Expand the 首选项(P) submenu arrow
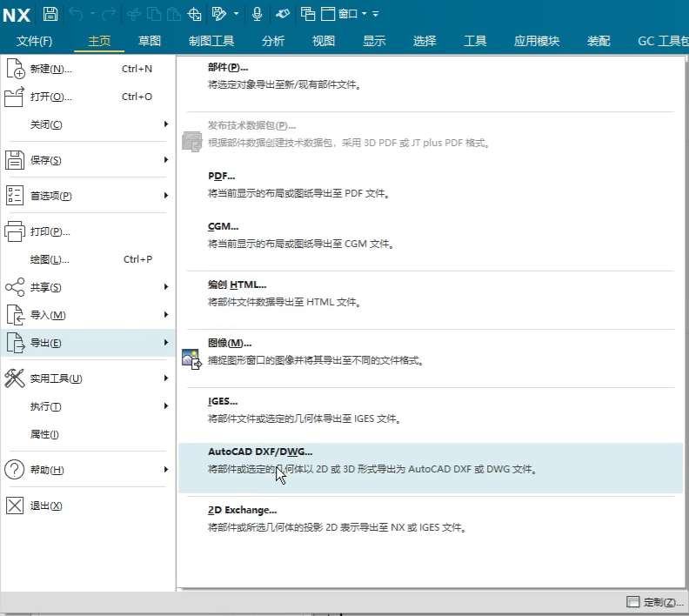The width and height of the screenshot is (689, 616). click(166, 196)
